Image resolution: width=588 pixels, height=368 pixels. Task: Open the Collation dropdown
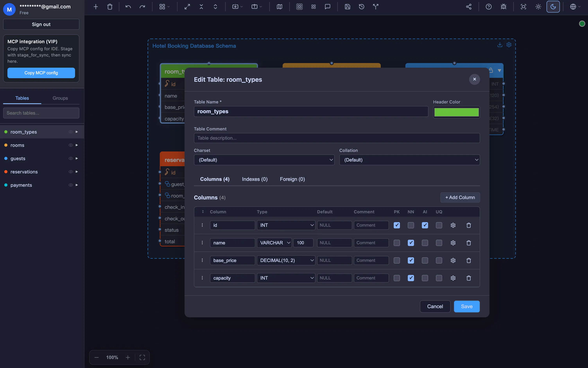coord(410,160)
